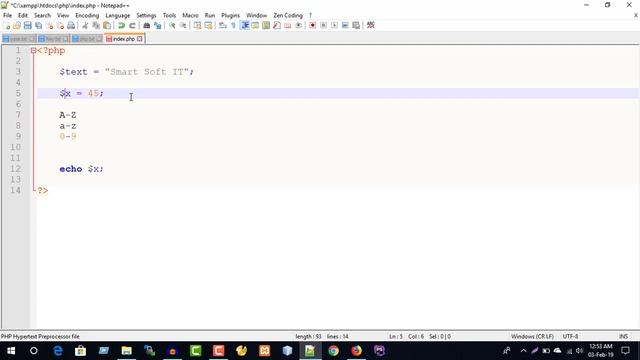Click the Save All toolbar icon
The width and height of the screenshot is (640, 360).
(x=38, y=25)
